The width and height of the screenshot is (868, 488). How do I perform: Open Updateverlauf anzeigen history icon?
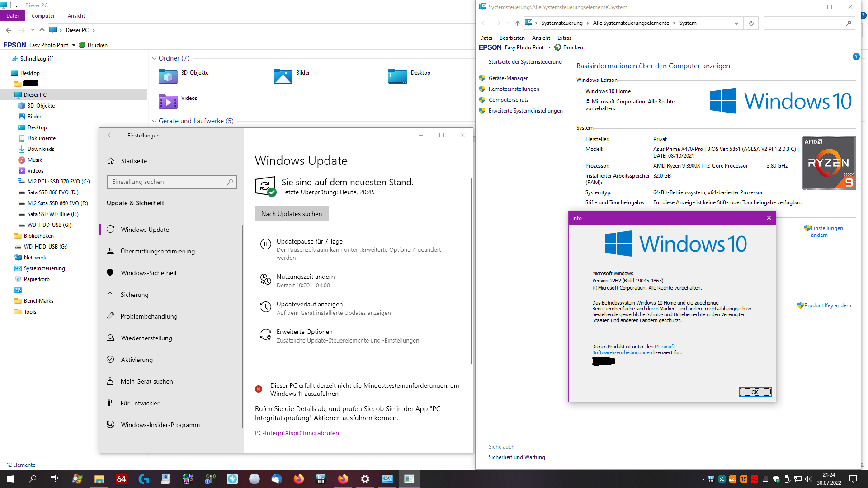(265, 307)
